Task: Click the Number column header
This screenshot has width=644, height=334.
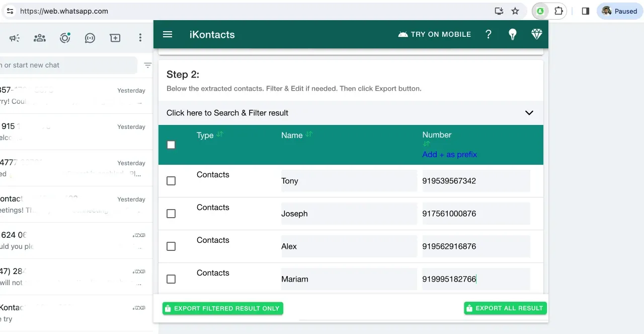Action: point(437,135)
